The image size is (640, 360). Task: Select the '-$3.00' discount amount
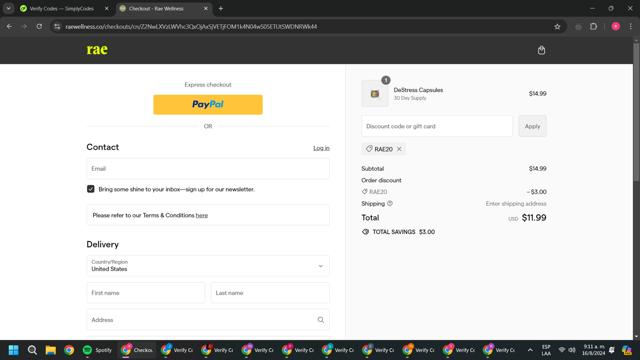pos(536,192)
